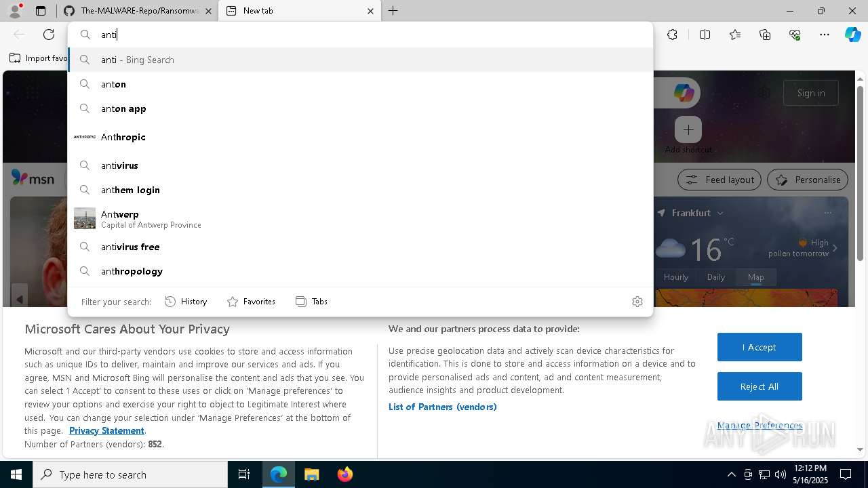Choose the 'anthem login' suggestion
The image size is (868, 488).
(360, 190)
